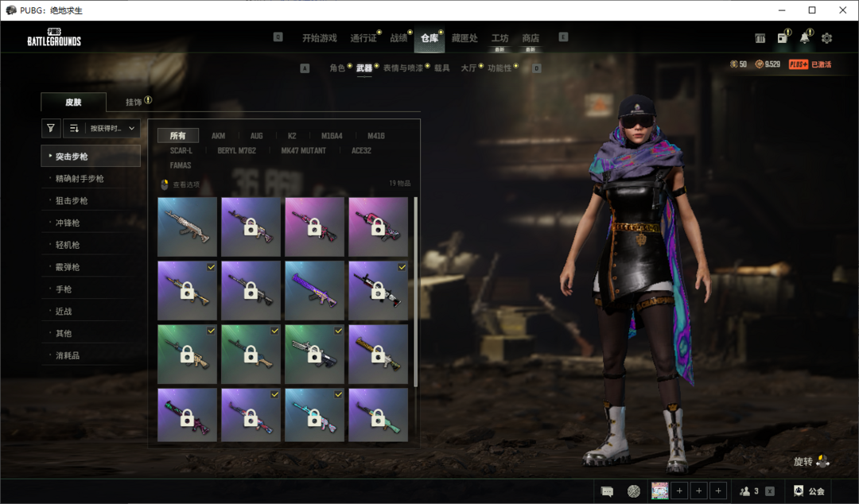
Task: Filter skins by BERYL M762
Action: click(x=237, y=151)
